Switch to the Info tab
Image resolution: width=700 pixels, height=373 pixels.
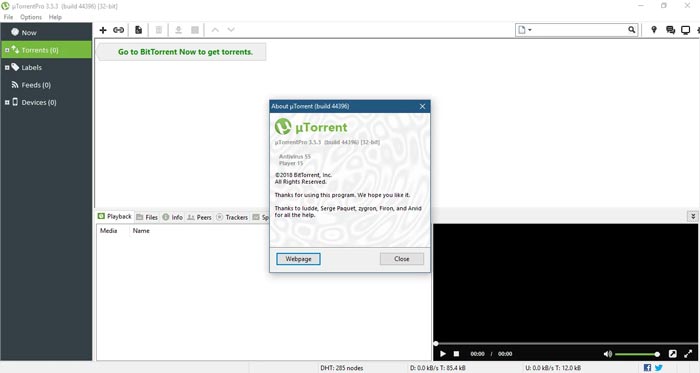coord(173,217)
